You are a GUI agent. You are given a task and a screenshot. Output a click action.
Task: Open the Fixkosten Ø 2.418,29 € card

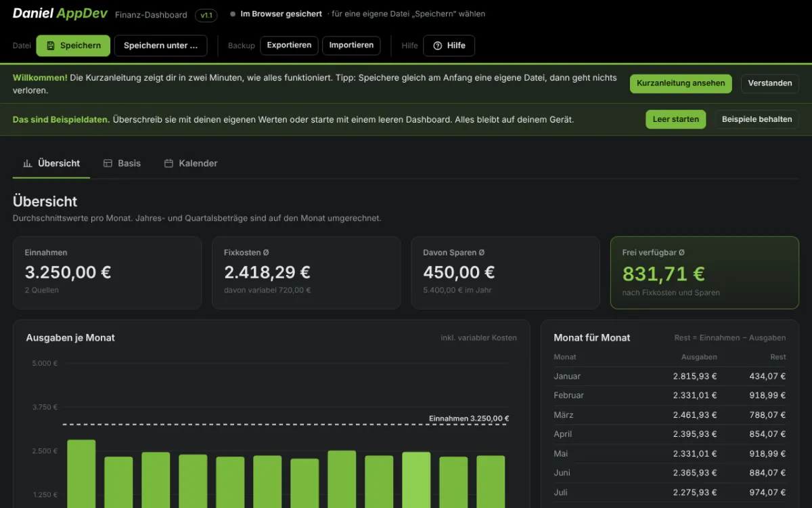click(x=306, y=272)
